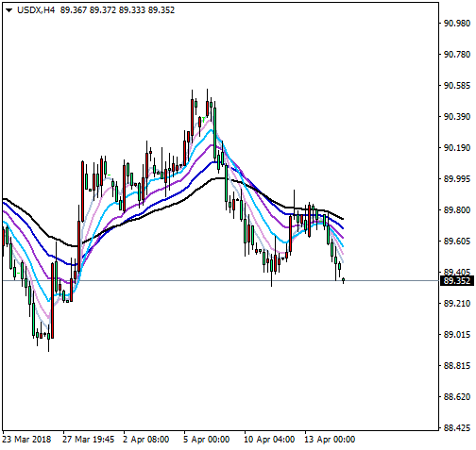
Task: Click the 90.980 price axis label
Action: pyautogui.click(x=457, y=24)
